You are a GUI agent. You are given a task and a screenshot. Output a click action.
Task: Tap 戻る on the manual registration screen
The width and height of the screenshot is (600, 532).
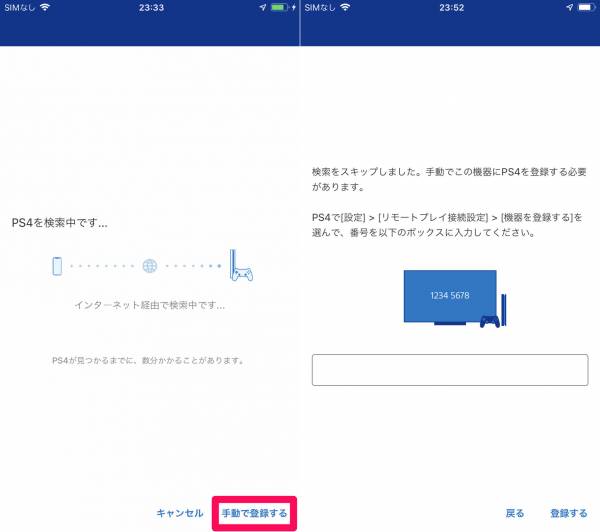click(x=515, y=513)
